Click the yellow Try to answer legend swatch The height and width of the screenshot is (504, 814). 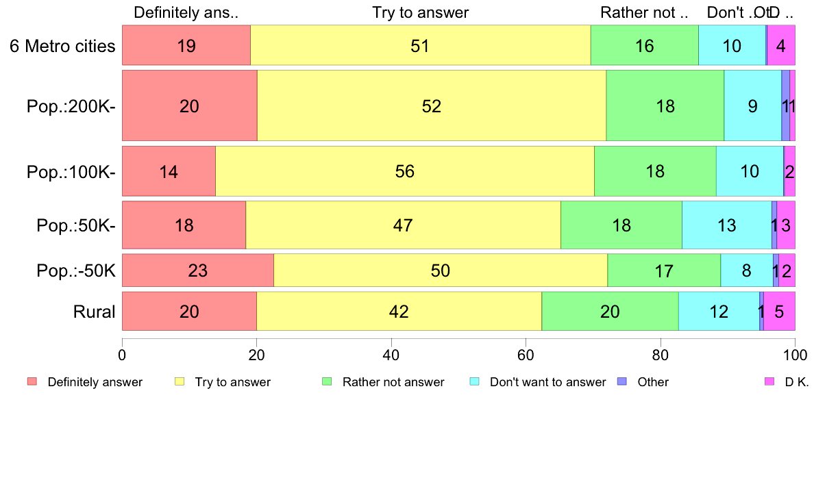pyautogui.click(x=180, y=381)
